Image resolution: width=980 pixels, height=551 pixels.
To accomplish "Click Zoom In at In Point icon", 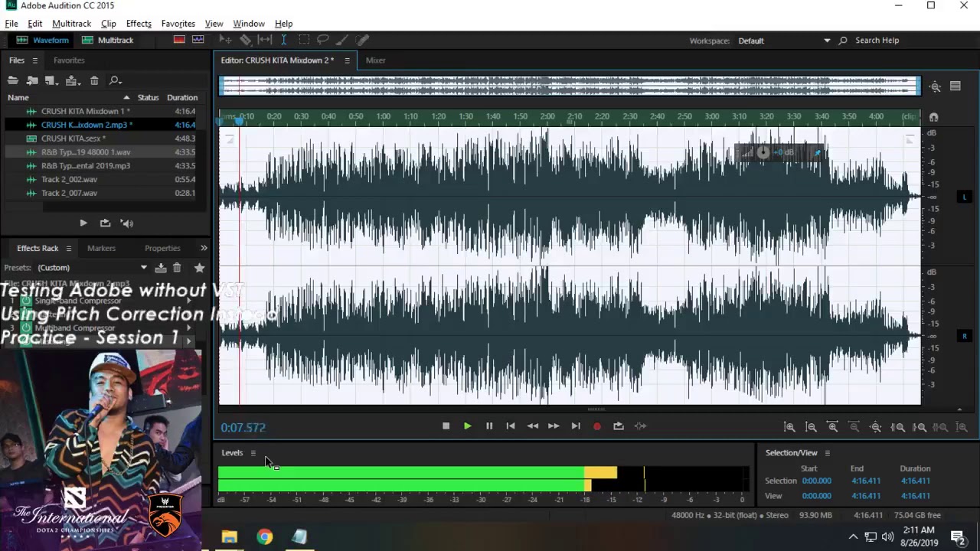I will 897,427.
